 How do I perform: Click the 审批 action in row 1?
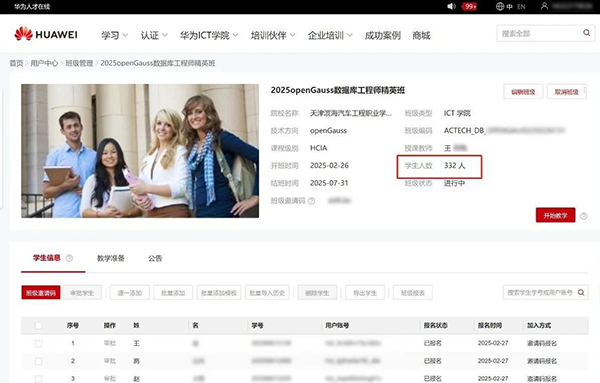[x=110, y=343]
